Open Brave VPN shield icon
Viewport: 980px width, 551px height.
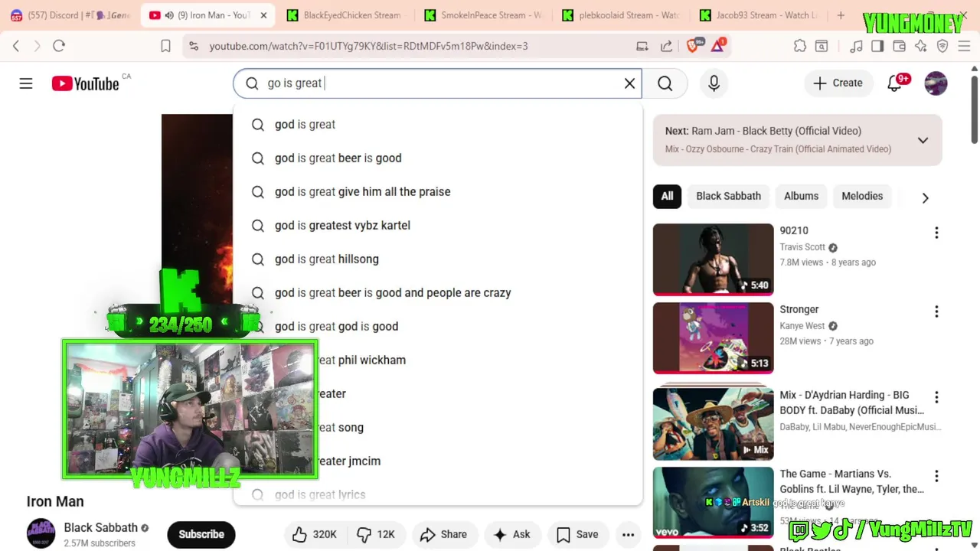[942, 46]
